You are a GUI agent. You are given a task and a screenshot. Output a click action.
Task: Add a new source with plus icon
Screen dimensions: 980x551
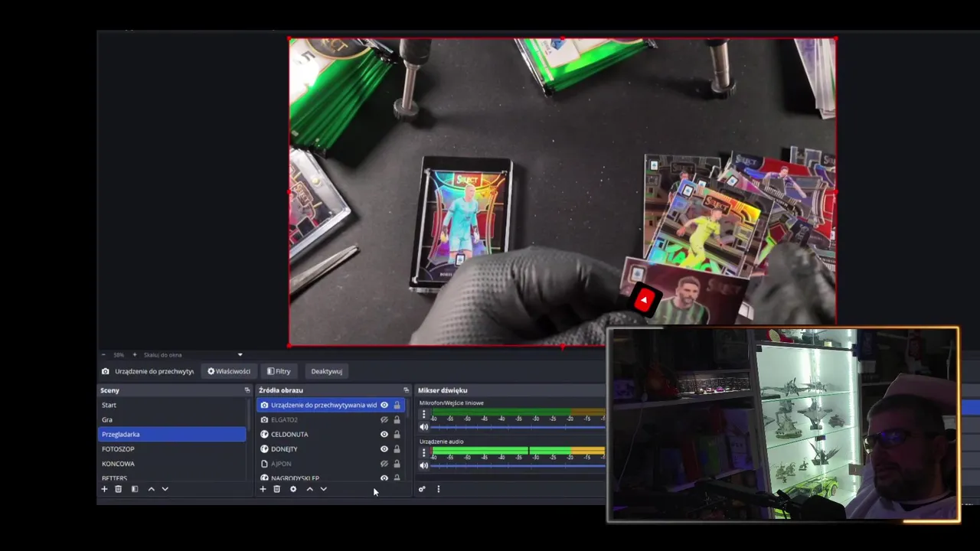coord(263,489)
